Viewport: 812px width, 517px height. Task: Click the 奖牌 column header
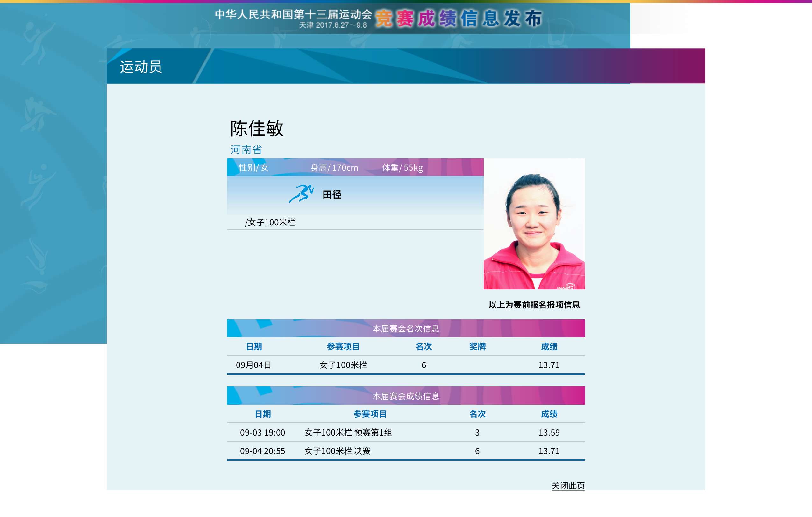tap(477, 346)
